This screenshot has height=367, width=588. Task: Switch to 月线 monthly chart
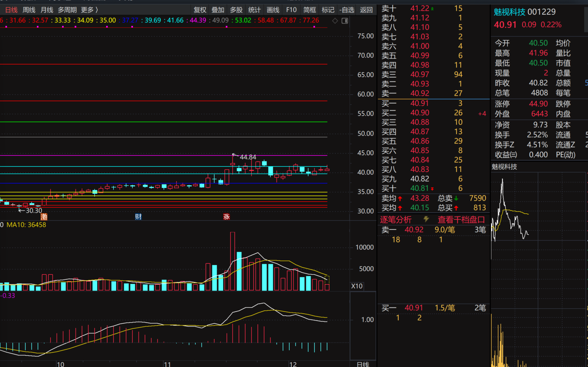pos(47,10)
